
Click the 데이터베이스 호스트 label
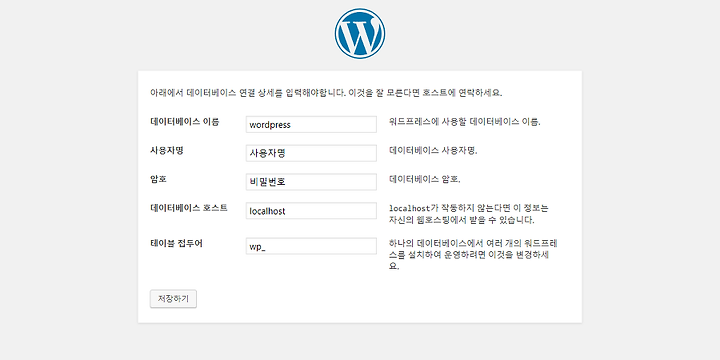click(189, 208)
